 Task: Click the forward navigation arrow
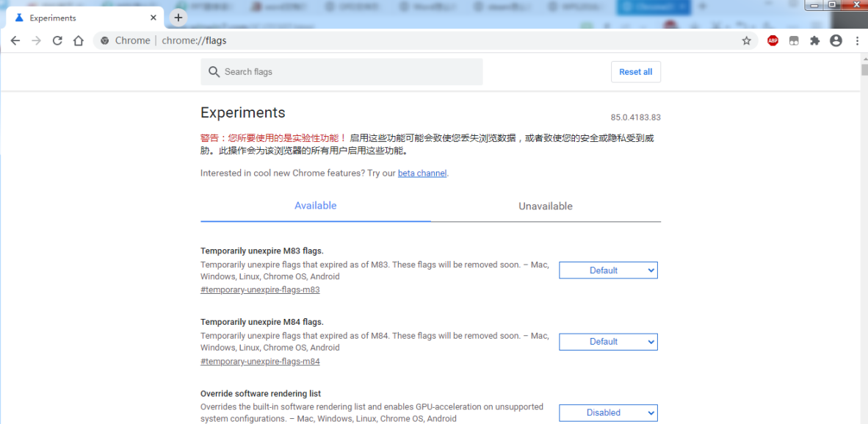(x=36, y=40)
